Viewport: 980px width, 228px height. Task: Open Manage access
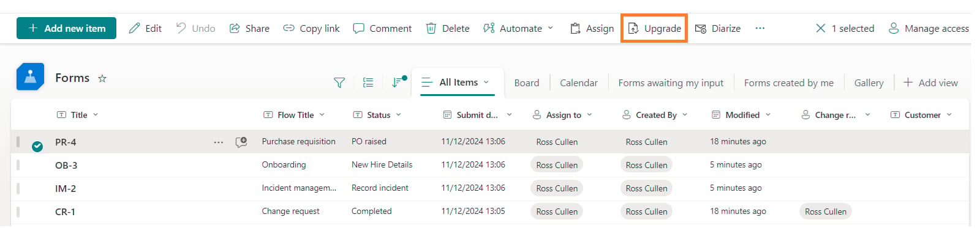click(929, 28)
